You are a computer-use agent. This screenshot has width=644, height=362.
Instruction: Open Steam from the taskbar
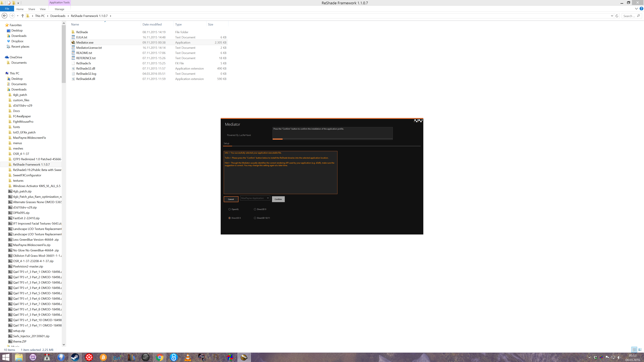[x=75, y=357]
